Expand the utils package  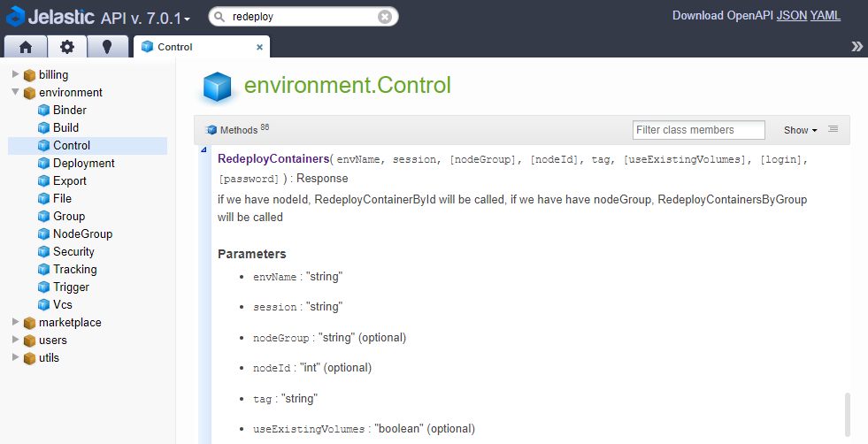16,357
